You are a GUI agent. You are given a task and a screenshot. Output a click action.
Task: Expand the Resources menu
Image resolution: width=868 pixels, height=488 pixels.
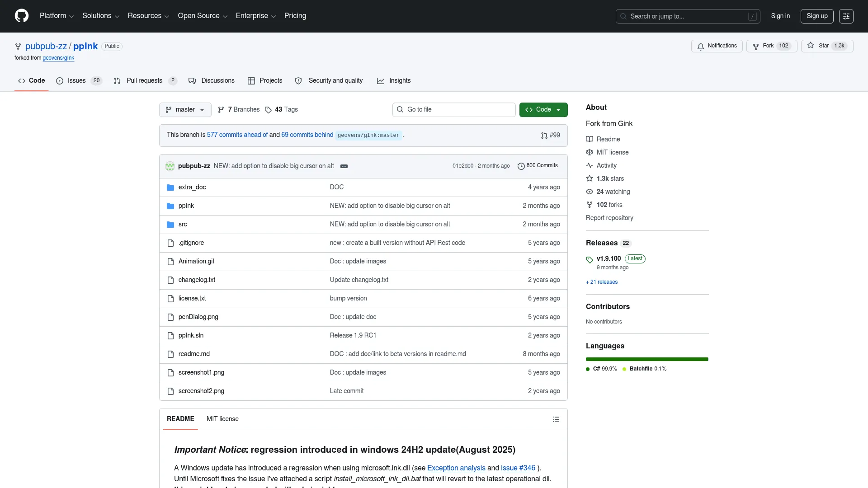pos(148,16)
